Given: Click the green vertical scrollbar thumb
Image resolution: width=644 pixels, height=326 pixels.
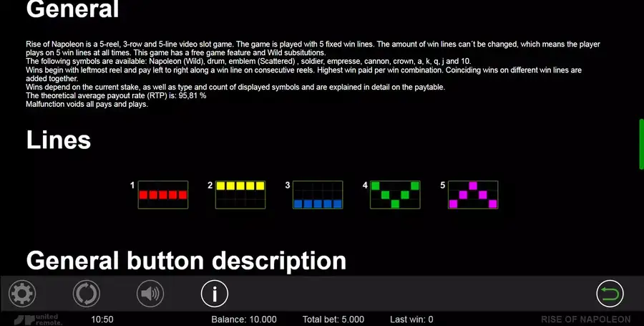Looking at the screenshot, I should tap(641, 144).
